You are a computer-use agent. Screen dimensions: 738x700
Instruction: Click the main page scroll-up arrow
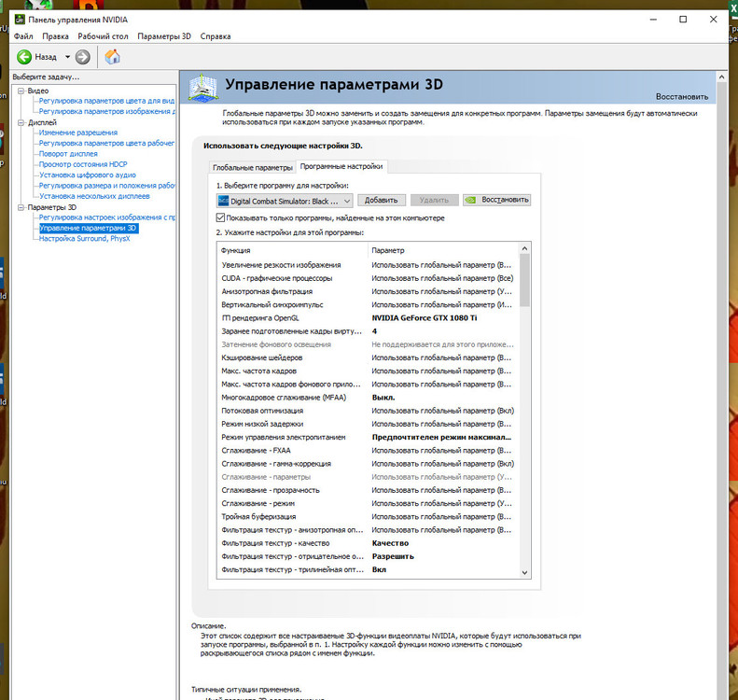tap(721, 77)
